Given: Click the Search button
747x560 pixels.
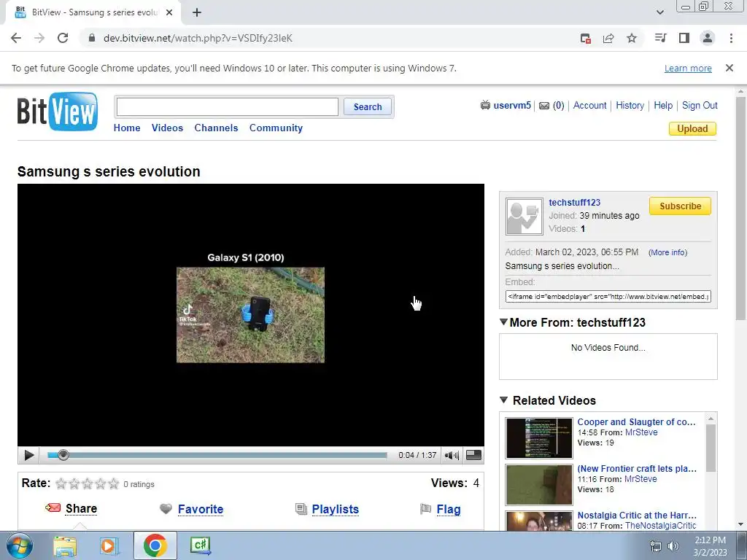Looking at the screenshot, I should (x=368, y=106).
